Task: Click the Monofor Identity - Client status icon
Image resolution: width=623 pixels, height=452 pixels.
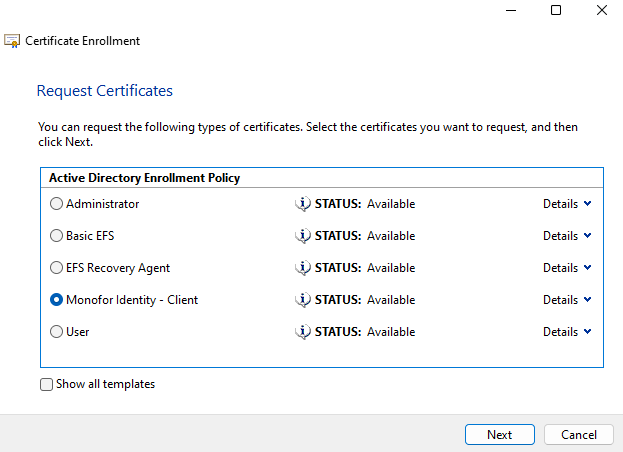Action: coord(303,300)
